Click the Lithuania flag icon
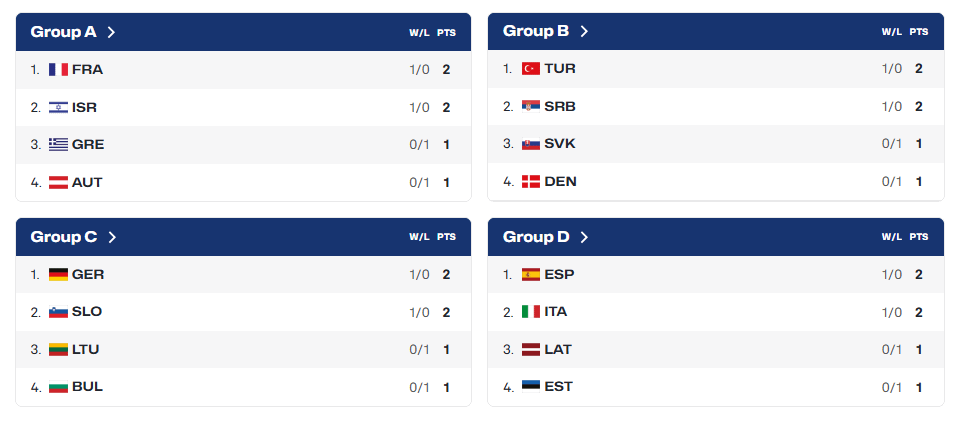The height and width of the screenshot is (425, 967). 59,350
